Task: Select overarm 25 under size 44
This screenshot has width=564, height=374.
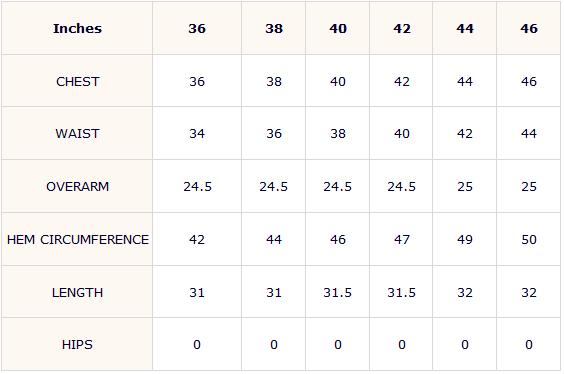Action: 465,186
